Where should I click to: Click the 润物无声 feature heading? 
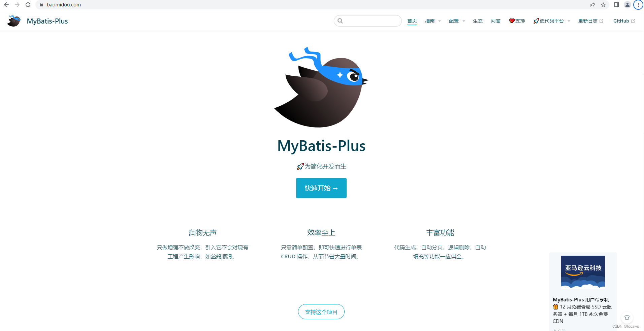tap(202, 233)
